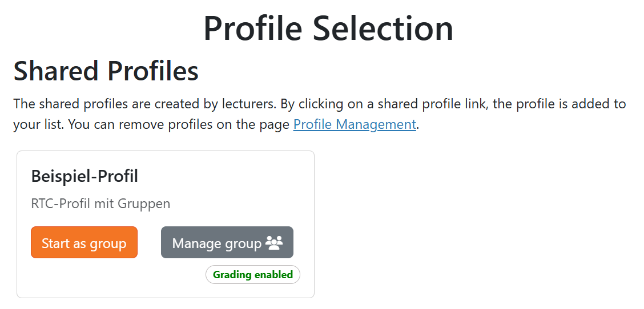Follow the Profile Management link

[x=354, y=124]
